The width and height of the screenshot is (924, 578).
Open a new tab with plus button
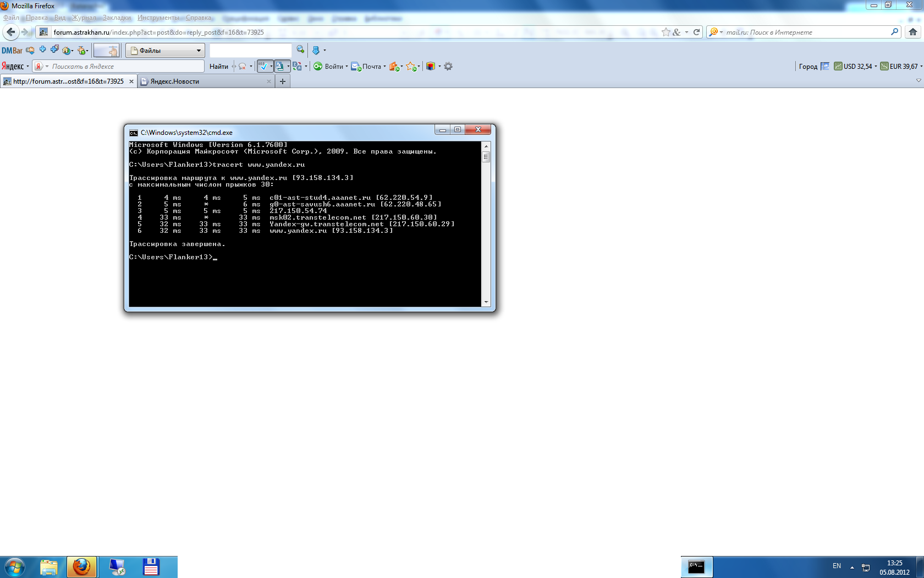283,81
